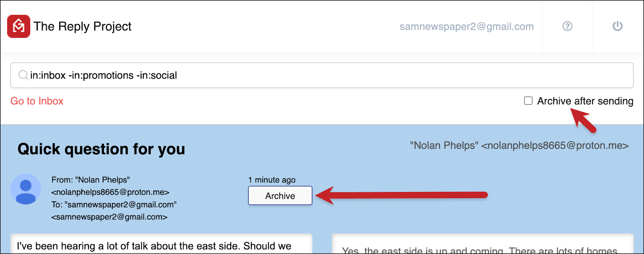Screen dimensions: 644x254
Task: Click the "To: samnewspaper2@gmail.com" recipient line
Action: click(114, 205)
